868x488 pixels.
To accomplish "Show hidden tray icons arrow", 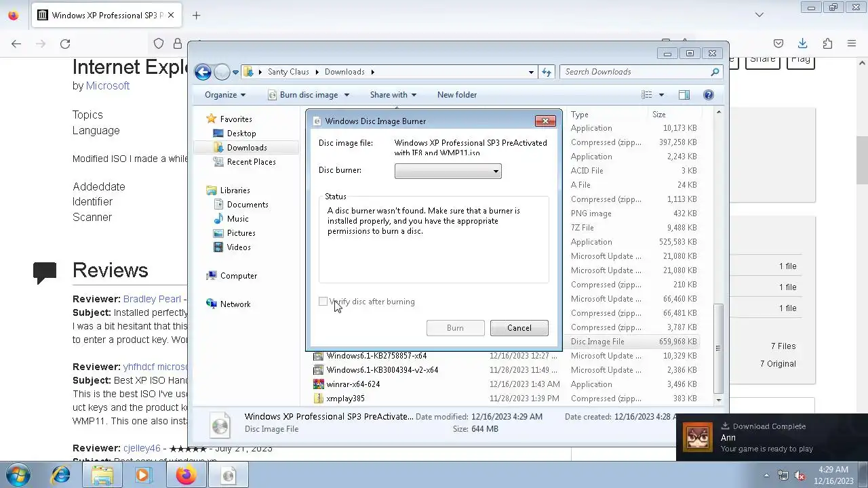I will (x=766, y=476).
